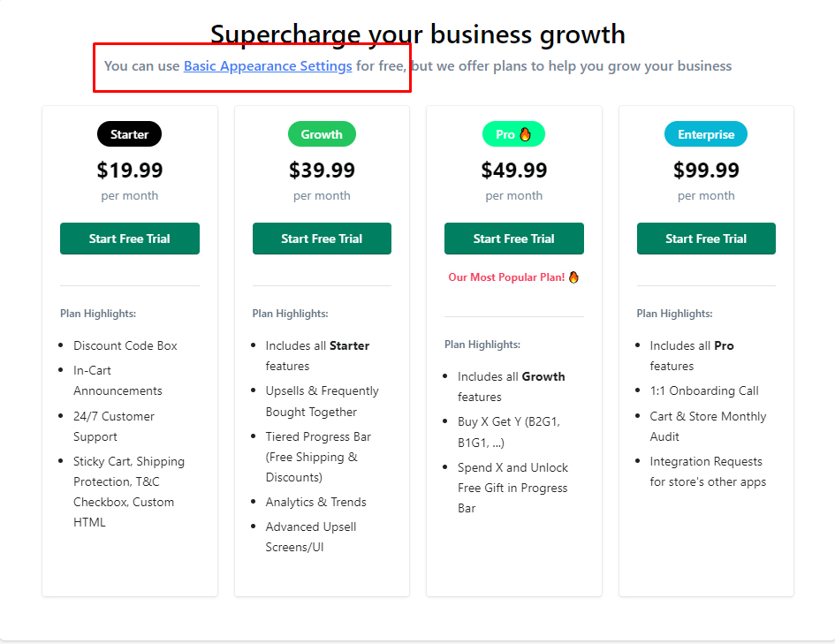Click the black Starter plan badge
Viewport: 835px width, 644px height.
(130, 134)
